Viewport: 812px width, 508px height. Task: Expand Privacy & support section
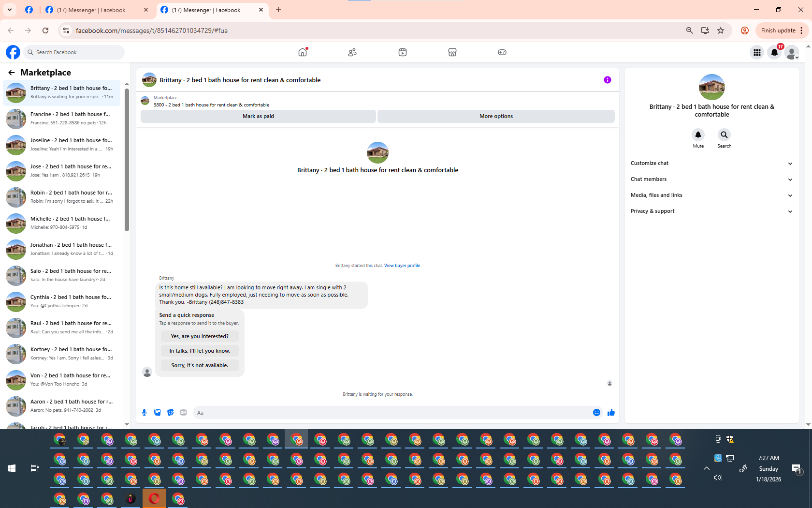click(x=711, y=211)
